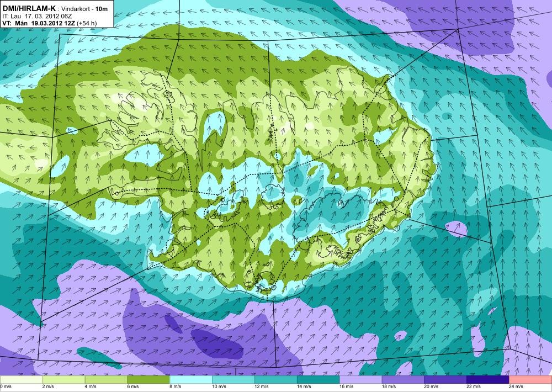The image size is (552, 392).
Task: Select the medium green 4–6 m/s legend swatch
Action: coord(106,380)
